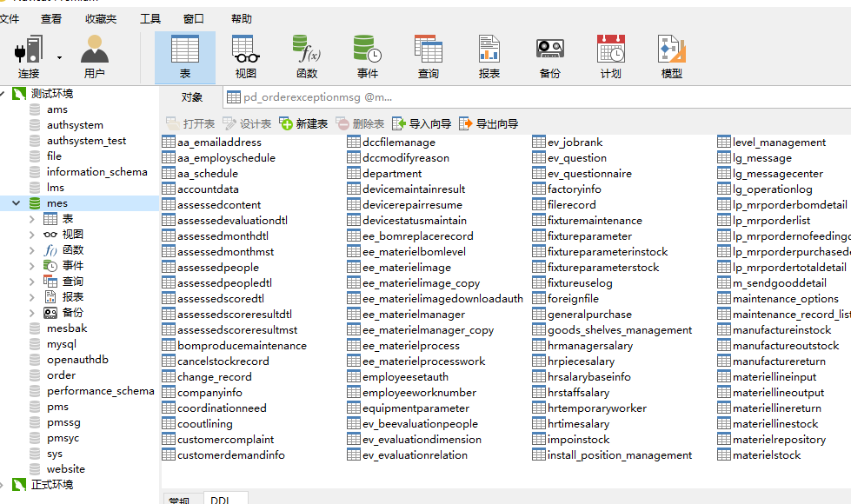
Task: Open the 帮助 menu
Action: 242,19
